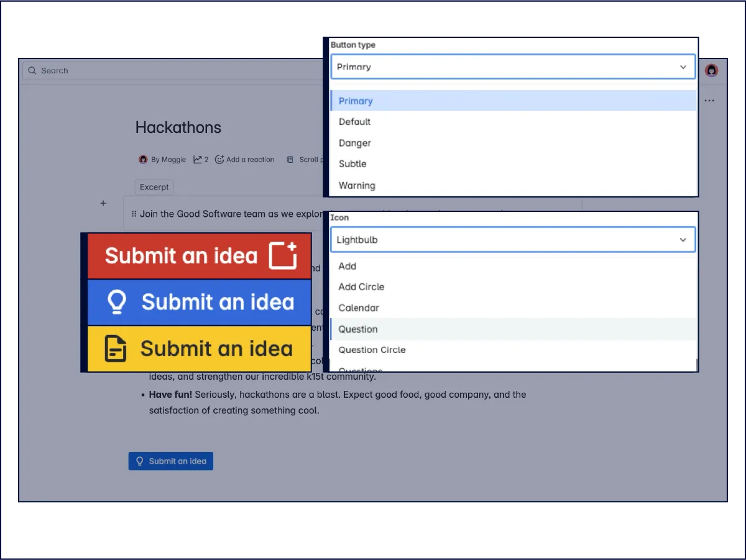This screenshot has height=560, width=746.
Task: Click the By Maggie author link
Action: coord(168,160)
